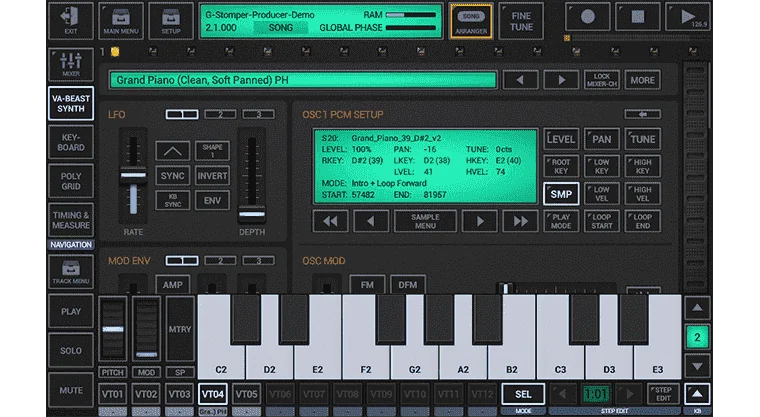The height and width of the screenshot is (417, 760).
Task: Mute the current track
Action: pyautogui.click(x=71, y=390)
